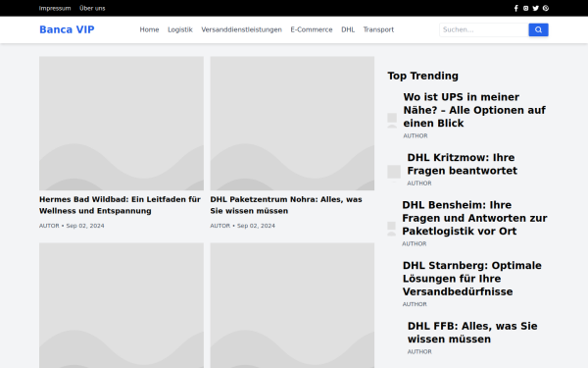Select Home in the navigation
588x368 pixels.
click(x=149, y=29)
